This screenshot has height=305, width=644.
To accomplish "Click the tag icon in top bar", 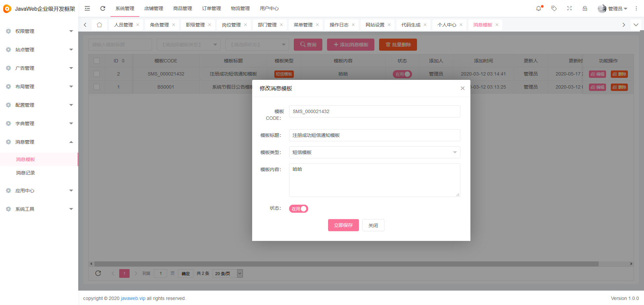I will [554, 8].
